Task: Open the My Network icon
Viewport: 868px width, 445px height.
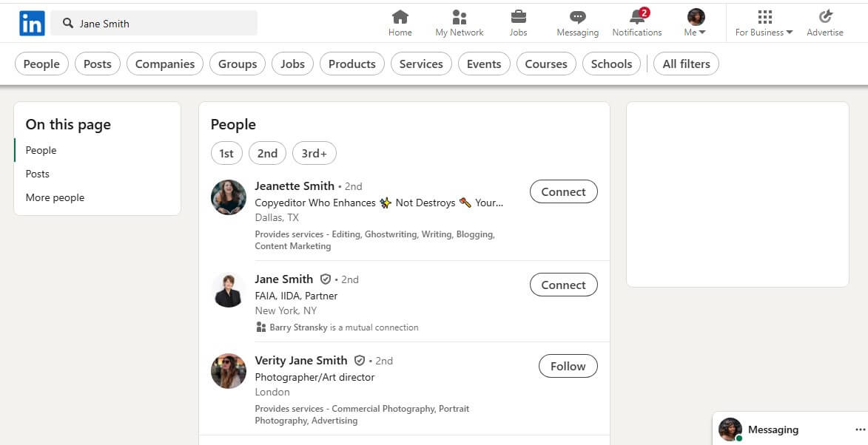Action: tap(459, 17)
